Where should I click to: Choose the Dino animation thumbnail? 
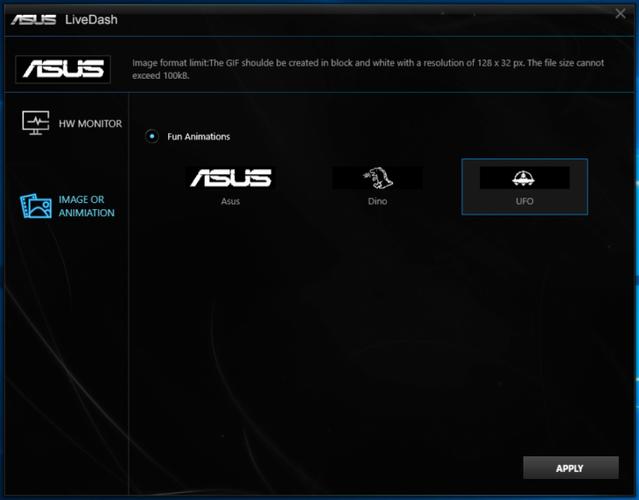click(x=377, y=178)
